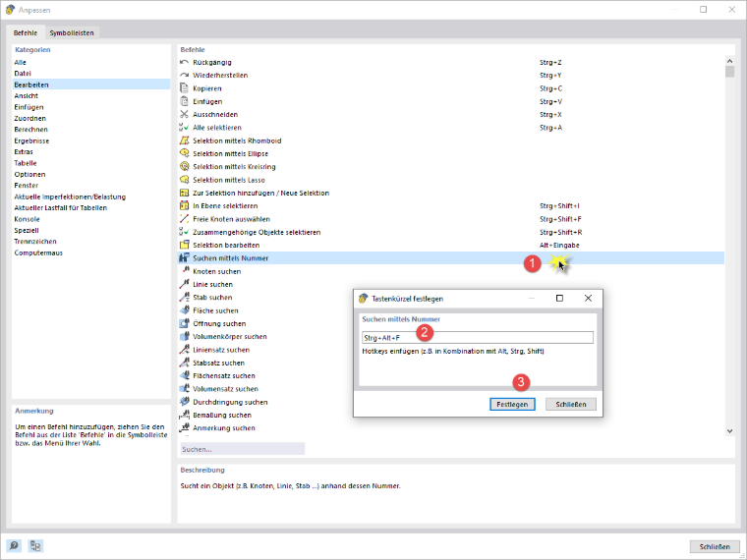Click the Ausschneiden scissors icon
The height and width of the screenshot is (560, 747).
185,114
